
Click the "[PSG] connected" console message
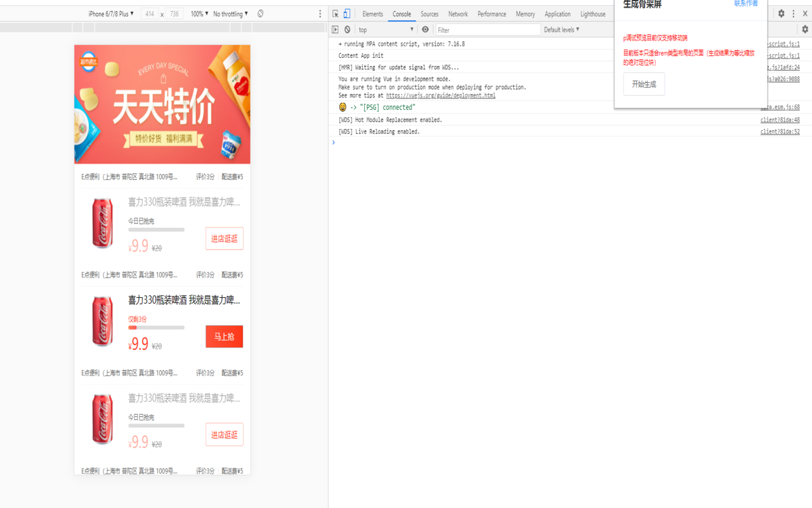(x=388, y=107)
